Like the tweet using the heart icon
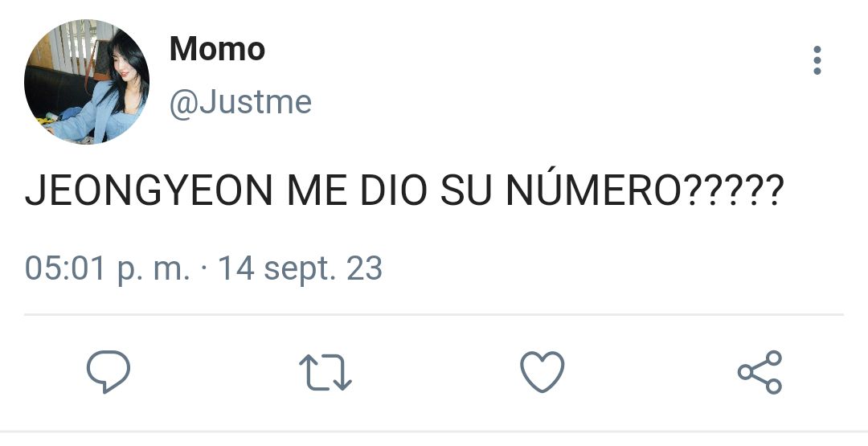 click(x=542, y=372)
